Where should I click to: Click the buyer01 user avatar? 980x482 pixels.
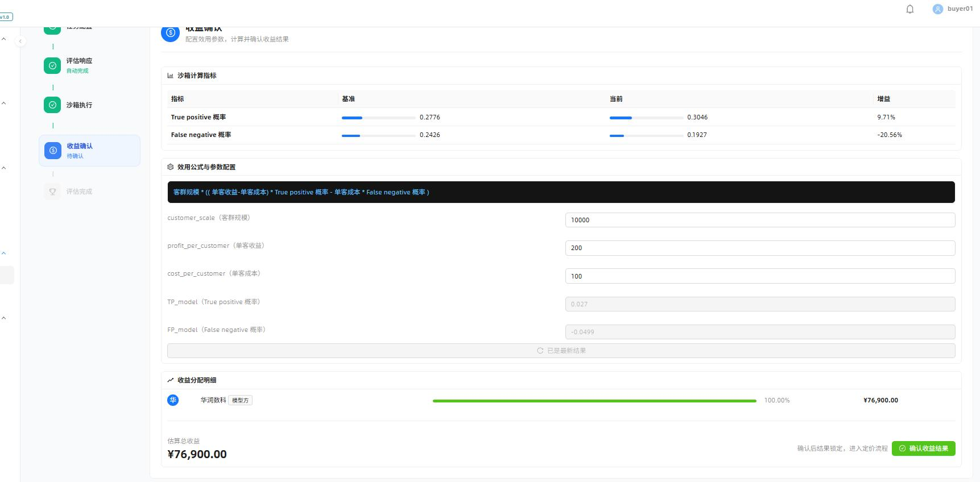click(938, 9)
